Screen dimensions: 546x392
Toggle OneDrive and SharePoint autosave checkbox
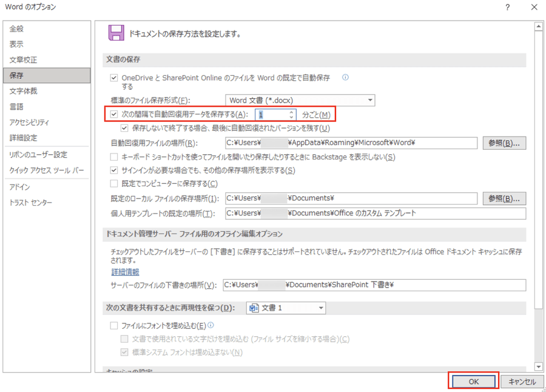[x=114, y=78]
